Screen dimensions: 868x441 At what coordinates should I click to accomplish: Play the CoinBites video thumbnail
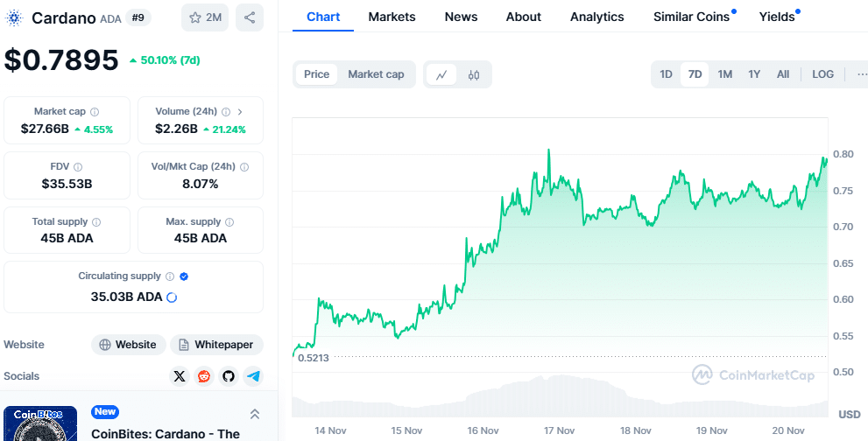40,423
